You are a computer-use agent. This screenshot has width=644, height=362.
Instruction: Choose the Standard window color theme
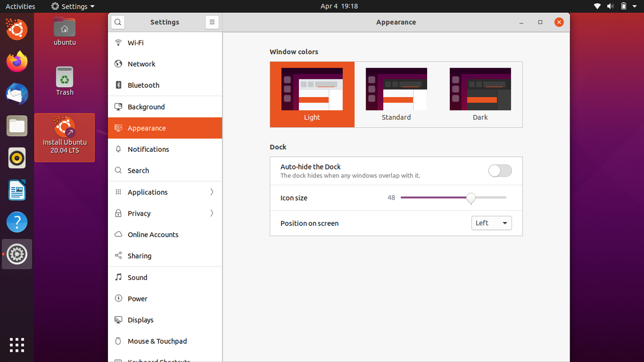point(396,94)
